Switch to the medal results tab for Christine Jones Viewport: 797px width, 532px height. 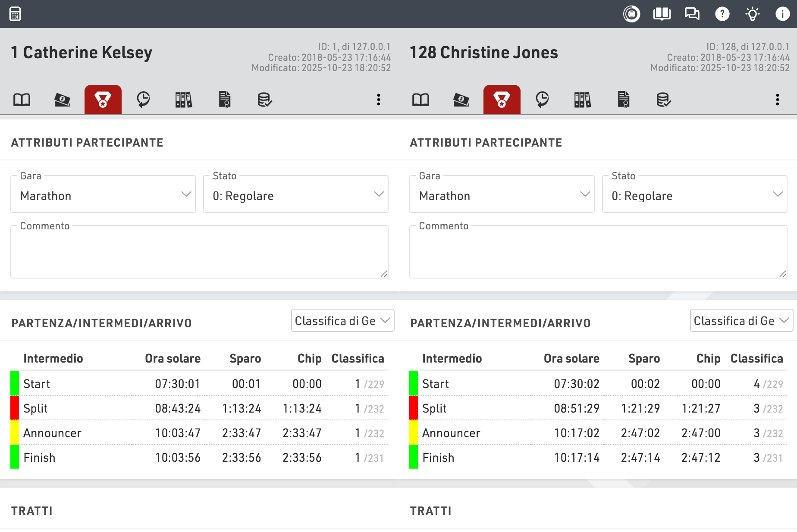[502, 100]
